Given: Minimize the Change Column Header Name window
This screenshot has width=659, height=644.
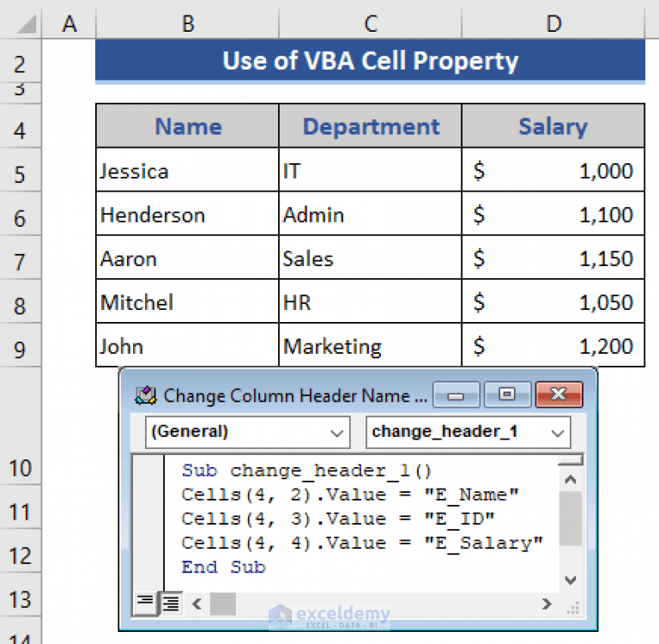Looking at the screenshot, I should pos(456,395).
